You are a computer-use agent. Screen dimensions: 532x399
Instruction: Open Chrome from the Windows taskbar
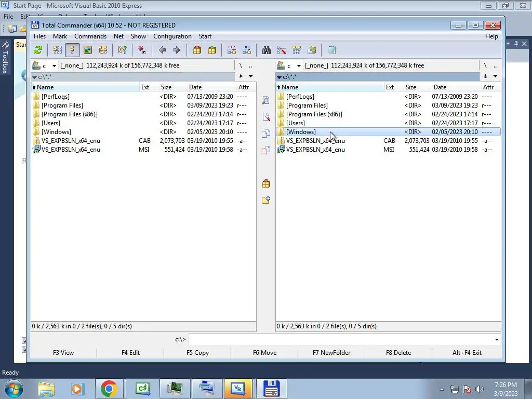(109, 389)
